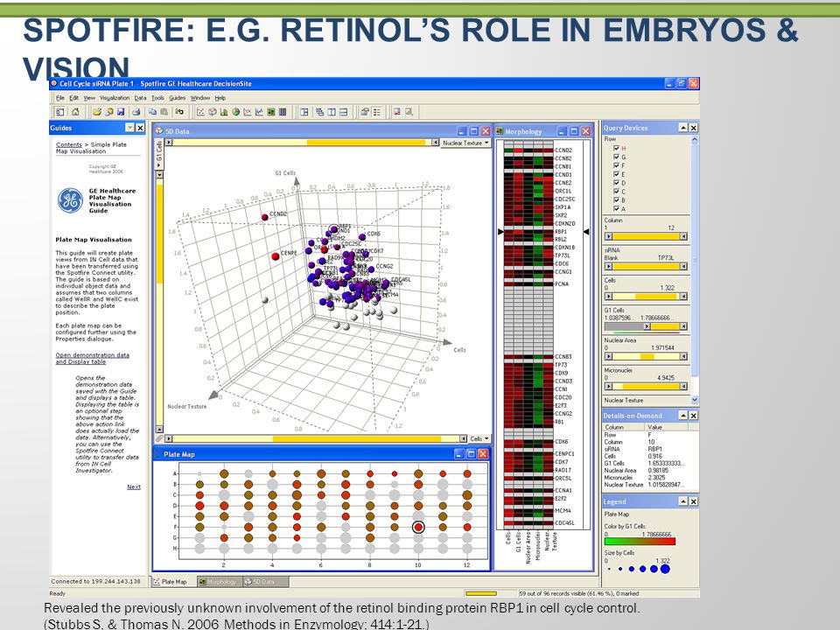The image size is (840, 630).
Task: Click the tile windows horizontally toolbar icon
Action: click(x=343, y=112)
